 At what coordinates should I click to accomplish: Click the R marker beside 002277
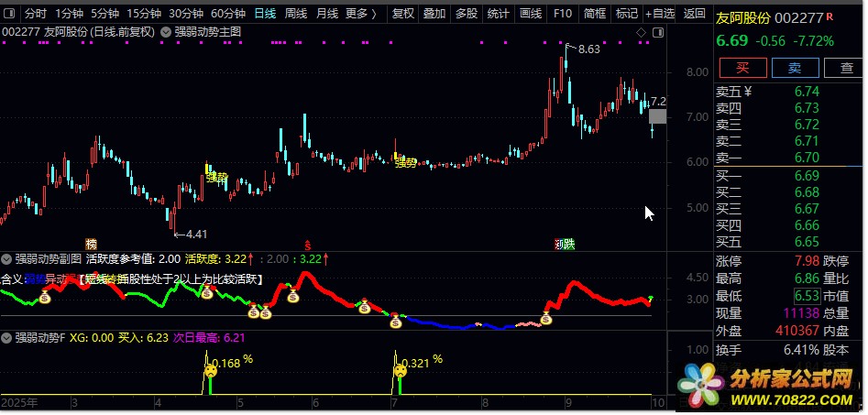830,17
